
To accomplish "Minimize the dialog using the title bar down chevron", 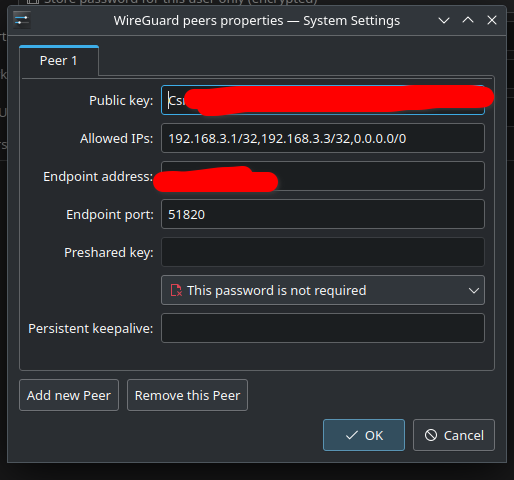I will click(x=444, y=20).
